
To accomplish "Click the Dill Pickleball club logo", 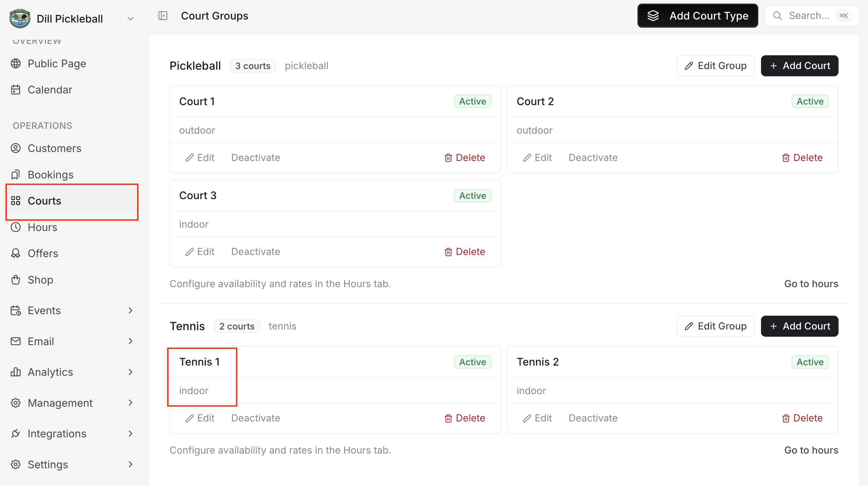I will [x=20, y=19].
